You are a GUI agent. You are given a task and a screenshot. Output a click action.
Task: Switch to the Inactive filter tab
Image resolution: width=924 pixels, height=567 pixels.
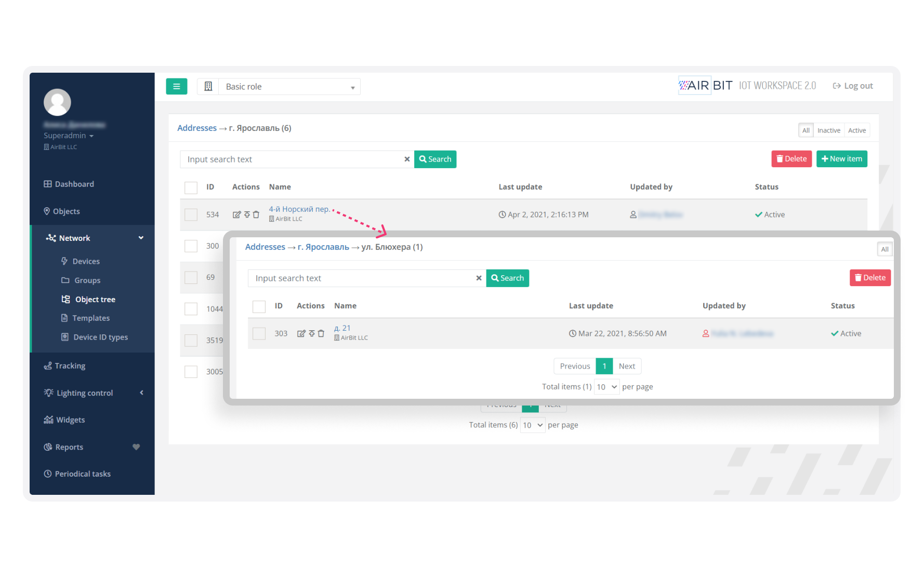tap(828, 130)
